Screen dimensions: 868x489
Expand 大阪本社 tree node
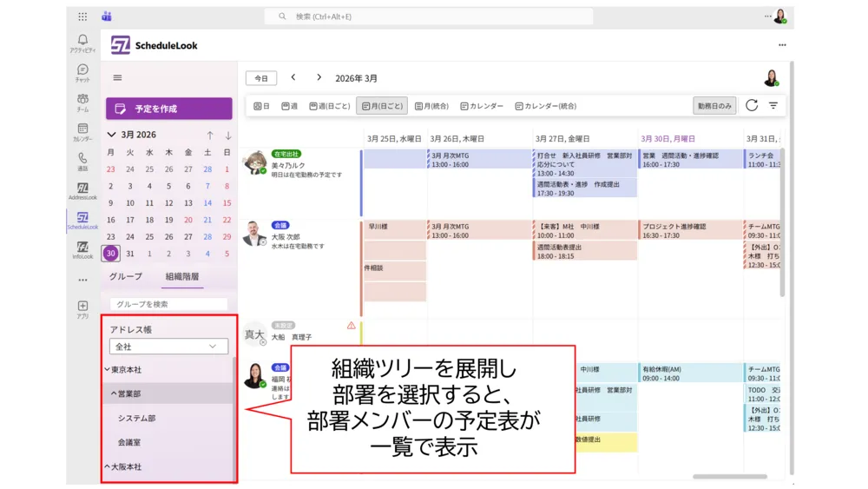(108, 466)
